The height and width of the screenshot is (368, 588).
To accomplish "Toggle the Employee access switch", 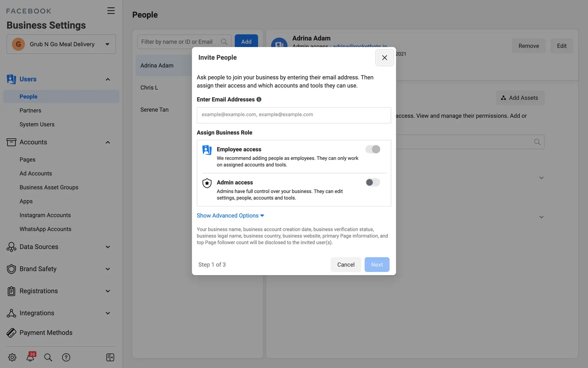I will coord(373,149).
